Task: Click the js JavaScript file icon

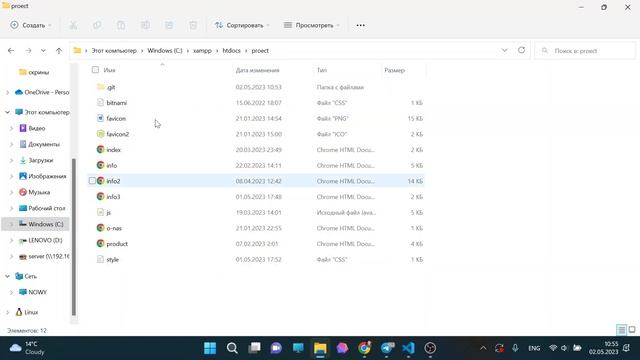Action: tap(100, 212)
